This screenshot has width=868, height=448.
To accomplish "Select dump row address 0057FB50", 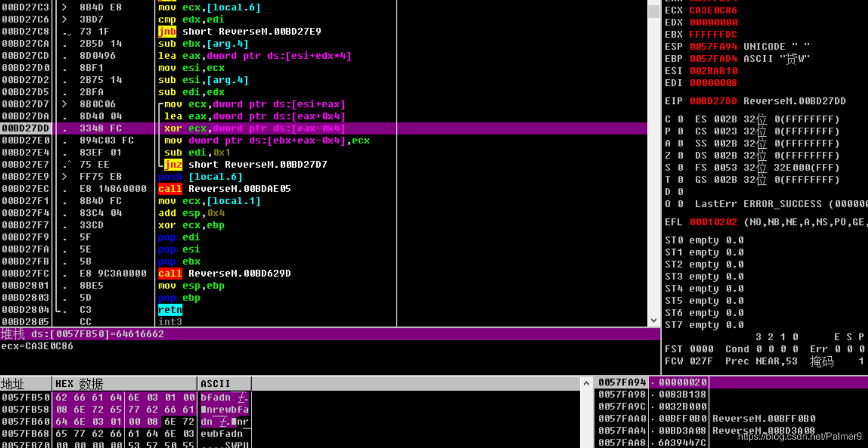I will click(26, 397).
